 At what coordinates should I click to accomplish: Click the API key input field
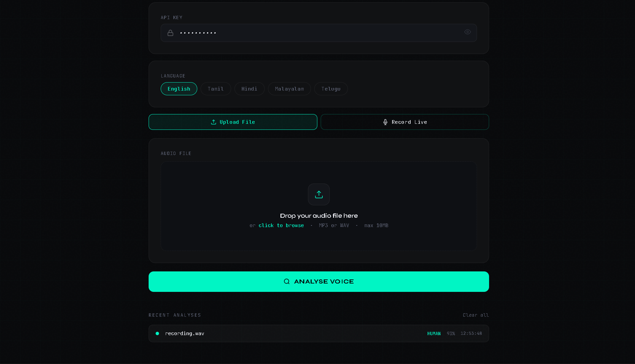319,33
